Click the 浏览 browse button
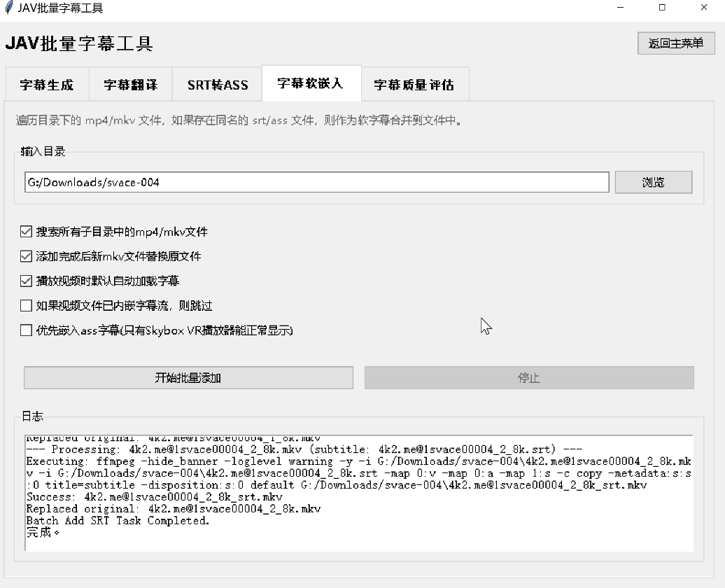 (654, 182)
